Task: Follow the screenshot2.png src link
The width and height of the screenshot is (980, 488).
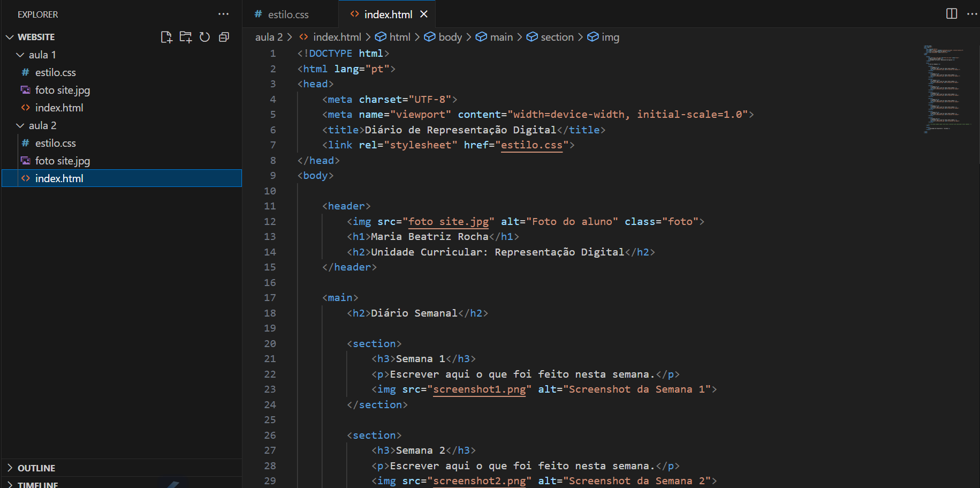Action: 480,481
